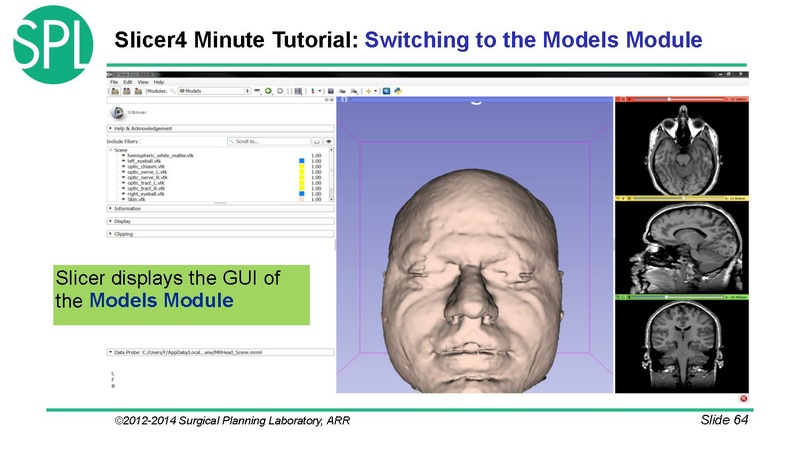Click the yellow sagittal slice offset slider
The image size is (800, 450).
click(679, 198)
